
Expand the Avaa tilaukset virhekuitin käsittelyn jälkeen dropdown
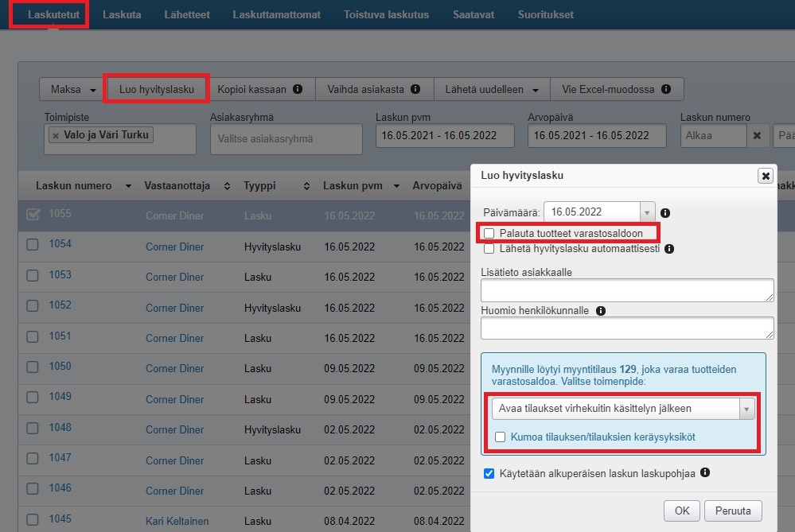click(x=746, y=409)
